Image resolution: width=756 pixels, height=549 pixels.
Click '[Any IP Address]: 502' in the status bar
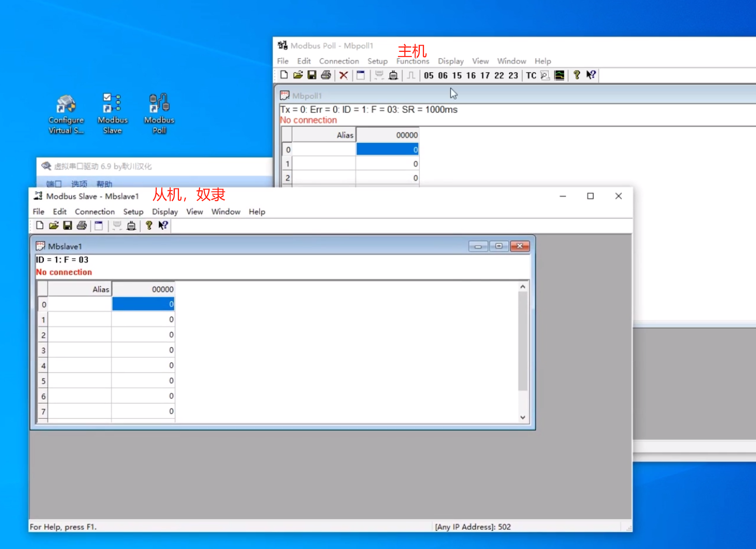(x=473, y=527)
